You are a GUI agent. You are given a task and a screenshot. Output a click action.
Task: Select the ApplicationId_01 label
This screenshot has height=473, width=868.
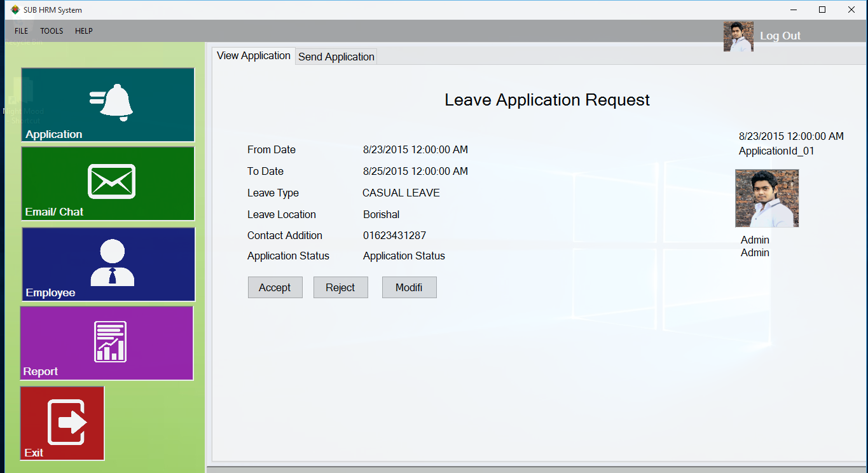777,151
